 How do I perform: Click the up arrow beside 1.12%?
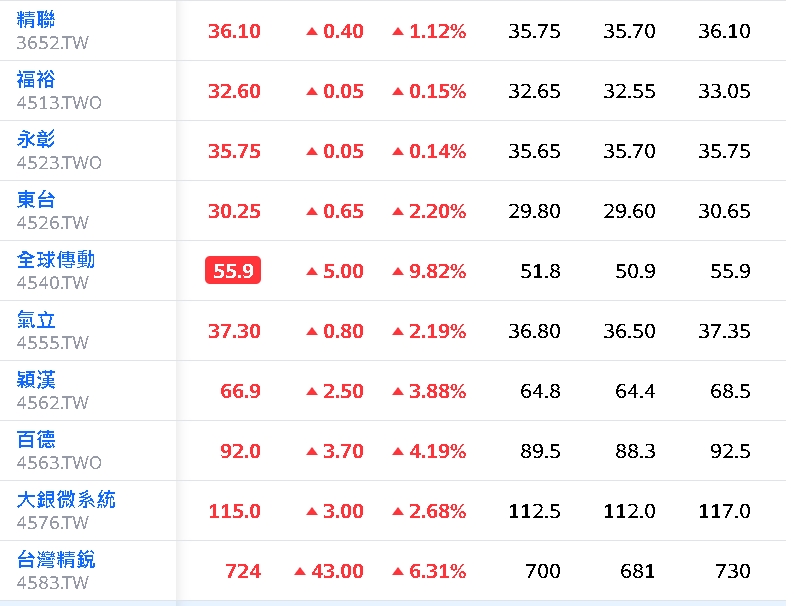tap(398, 32)
